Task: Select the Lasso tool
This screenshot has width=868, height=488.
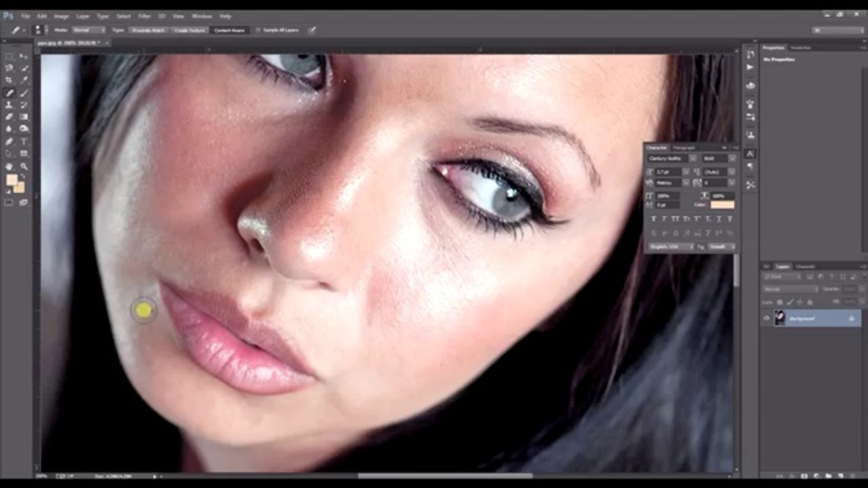Action: pyautogui.click(x=9, y=68)
